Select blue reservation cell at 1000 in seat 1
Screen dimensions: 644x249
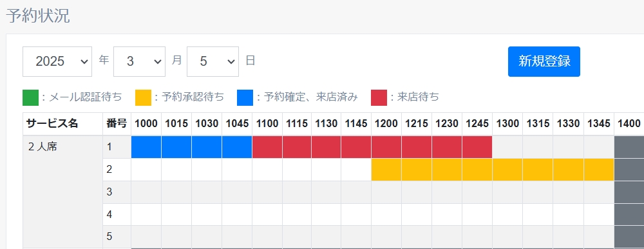[x=146, y=147]
